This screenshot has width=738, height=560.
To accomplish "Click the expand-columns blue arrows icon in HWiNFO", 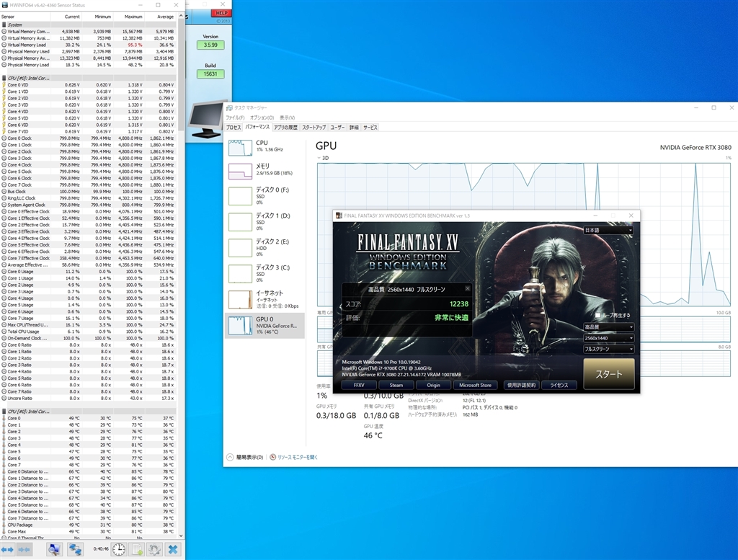I will point(8,549).
